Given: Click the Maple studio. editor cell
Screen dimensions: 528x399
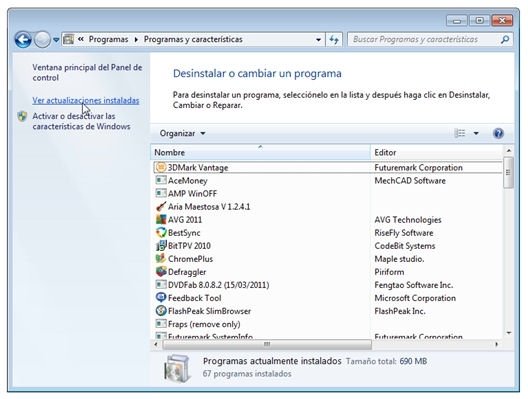Looking at the screenshot, I should pos(399,259).
